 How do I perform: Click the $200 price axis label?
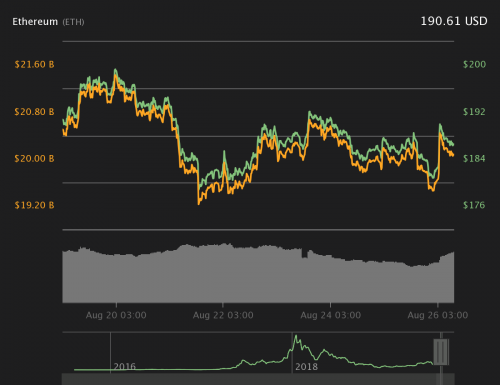pyautogui.click(x=474, y=64)
